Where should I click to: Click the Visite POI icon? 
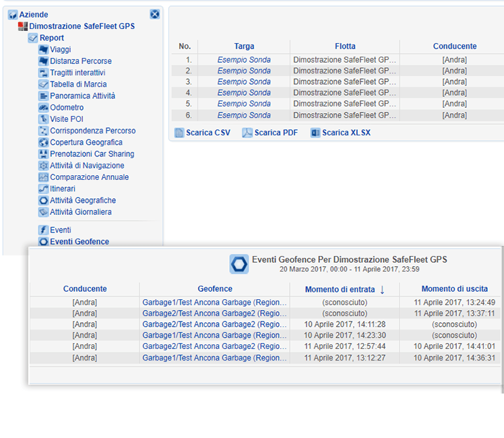tap(43, 119)
